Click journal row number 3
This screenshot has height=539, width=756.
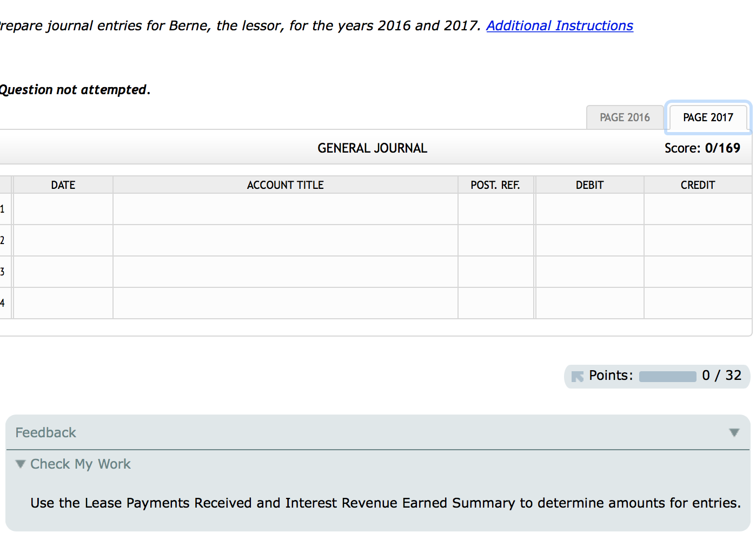pos(3,272)
